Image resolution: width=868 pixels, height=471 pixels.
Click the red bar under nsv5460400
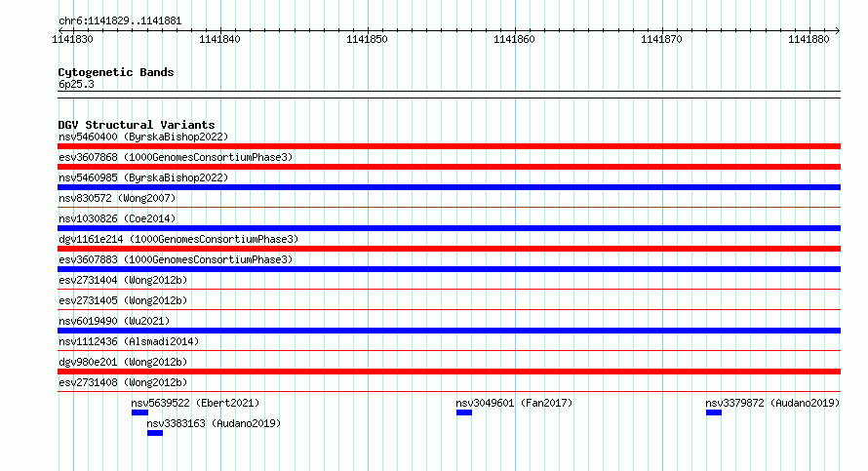tap(449, 146)
